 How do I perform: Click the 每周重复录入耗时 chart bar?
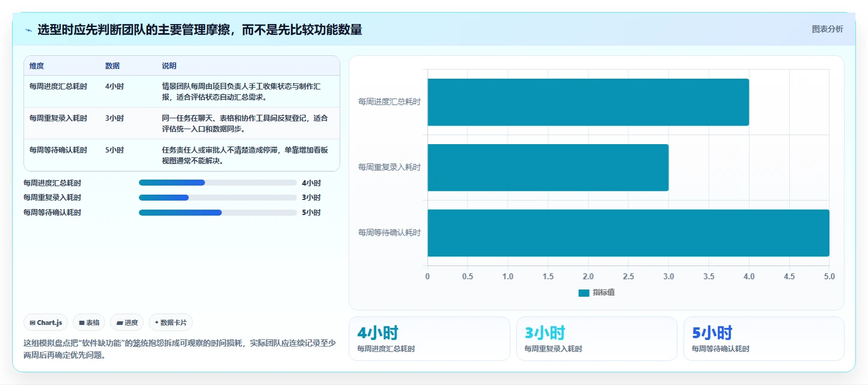pos(548,168)
